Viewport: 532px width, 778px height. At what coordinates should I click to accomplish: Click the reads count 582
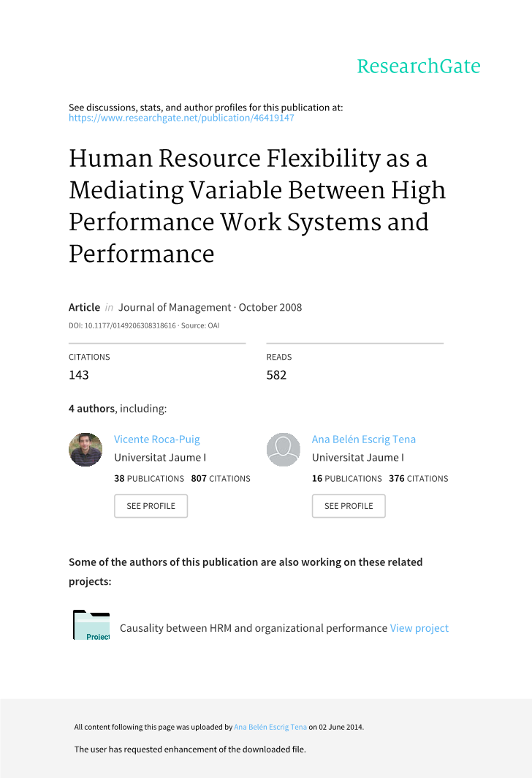276,375
